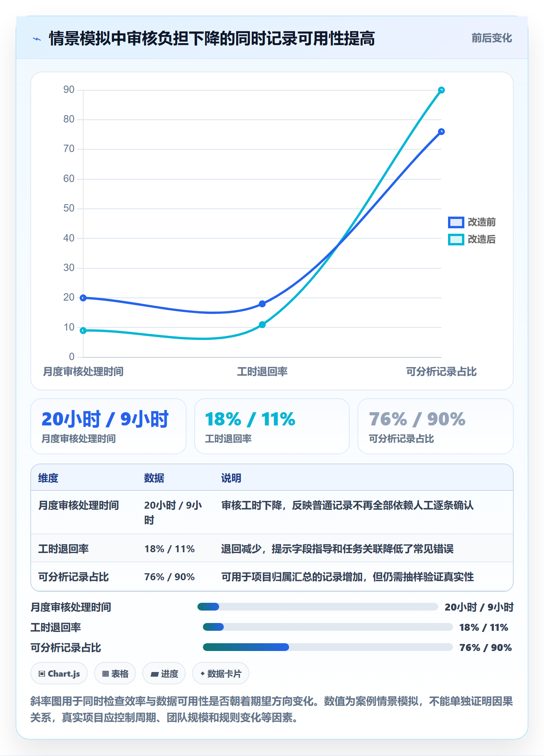Click the 改造前 data point at 76

(x=441, y=132)
